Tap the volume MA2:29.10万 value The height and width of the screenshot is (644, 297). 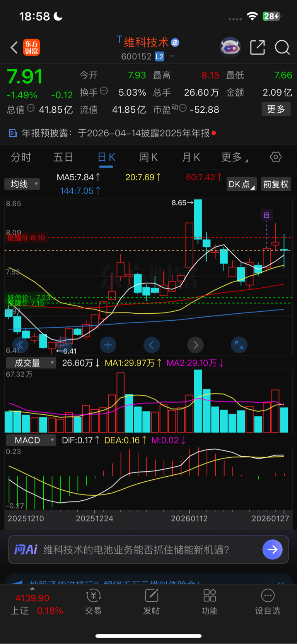(195, 363)
